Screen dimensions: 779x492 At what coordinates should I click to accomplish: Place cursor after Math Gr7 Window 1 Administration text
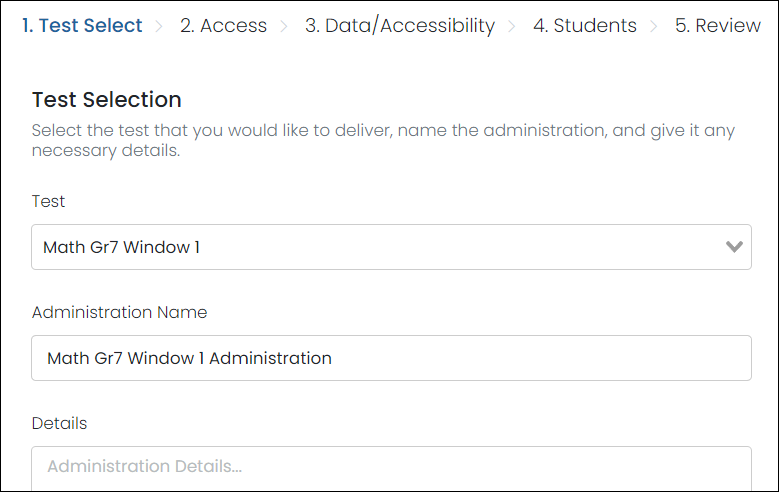point(334,358)
